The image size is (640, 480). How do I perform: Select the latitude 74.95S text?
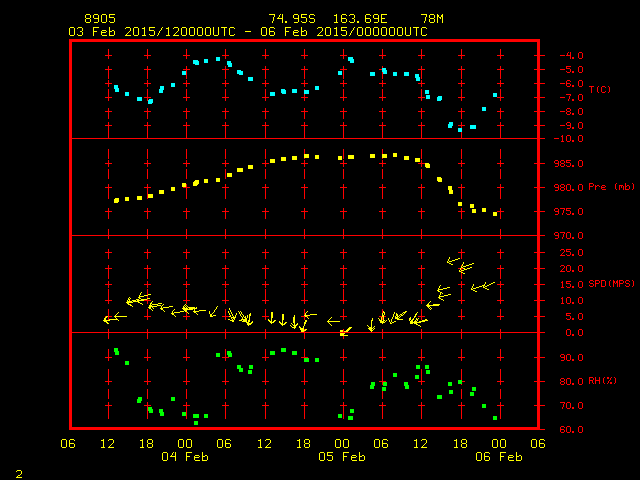tap(290, 19)
